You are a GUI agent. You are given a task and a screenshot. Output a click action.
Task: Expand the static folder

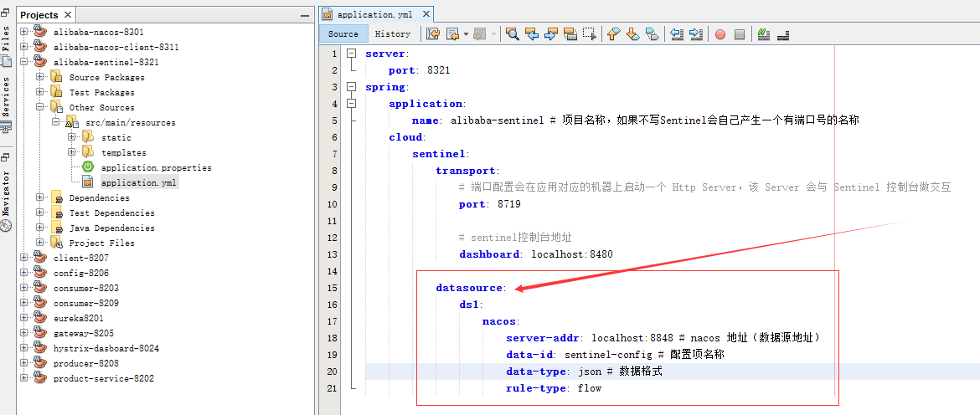point(71,137)
